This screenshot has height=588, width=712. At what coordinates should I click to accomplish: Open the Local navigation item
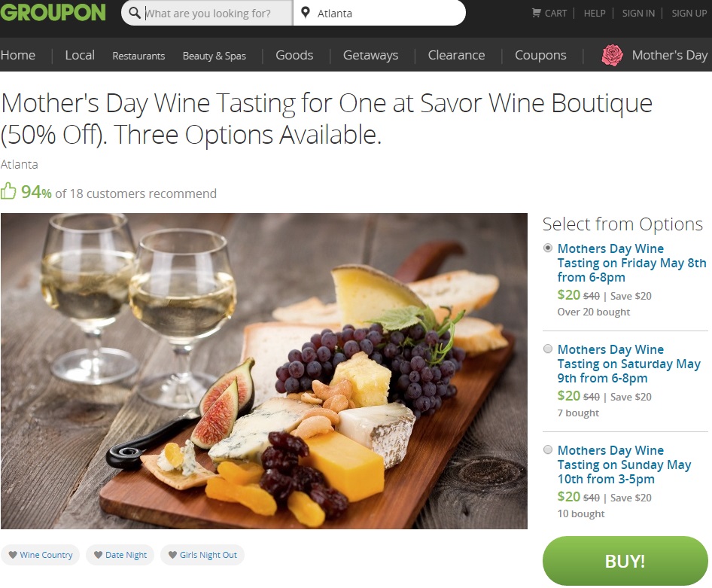point(79,55)
